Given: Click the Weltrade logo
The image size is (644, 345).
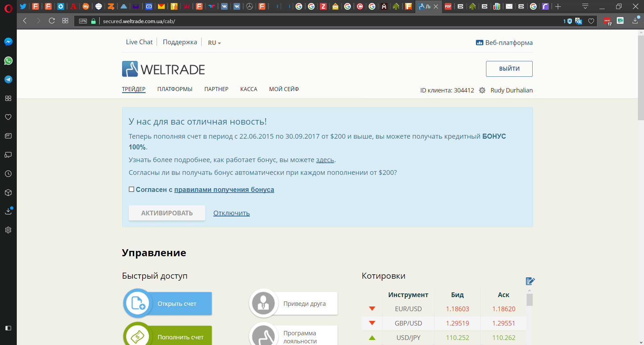Looking at the screenshot, I should coord(163,69).
